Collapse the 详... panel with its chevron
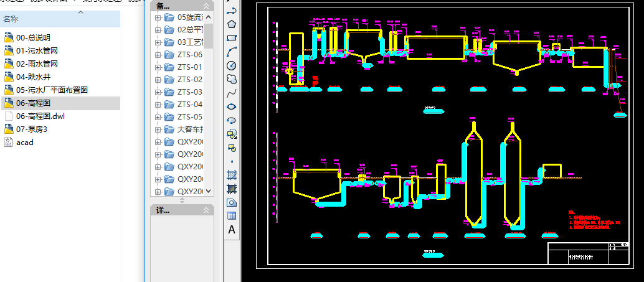The image size is (644, 282). (x=206, y=210)
